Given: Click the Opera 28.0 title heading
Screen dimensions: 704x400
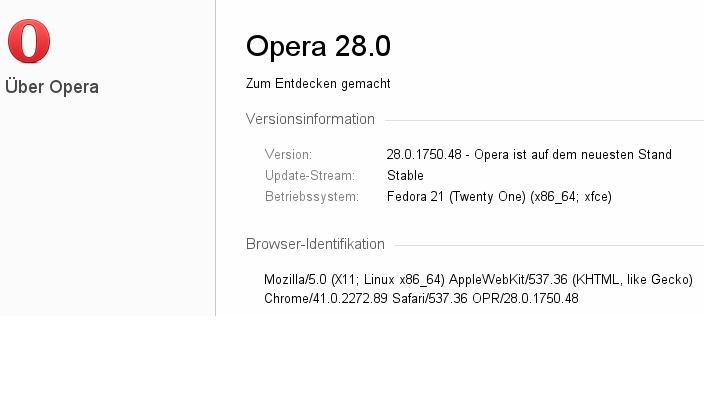Looking at the screenshot, I should point(318,46).
